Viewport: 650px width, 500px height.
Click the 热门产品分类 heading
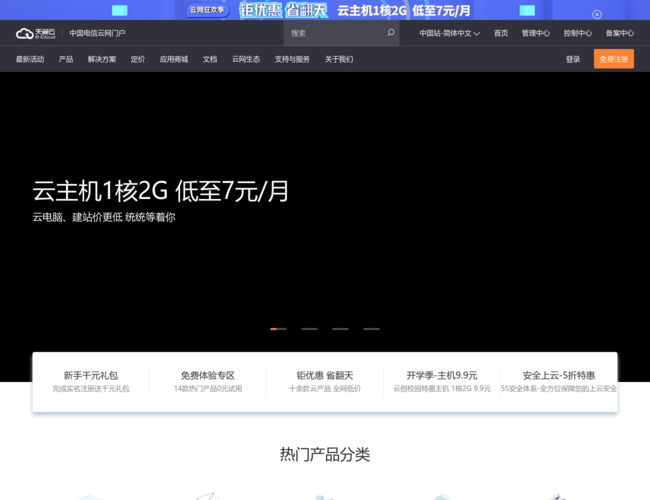(325, 454)
